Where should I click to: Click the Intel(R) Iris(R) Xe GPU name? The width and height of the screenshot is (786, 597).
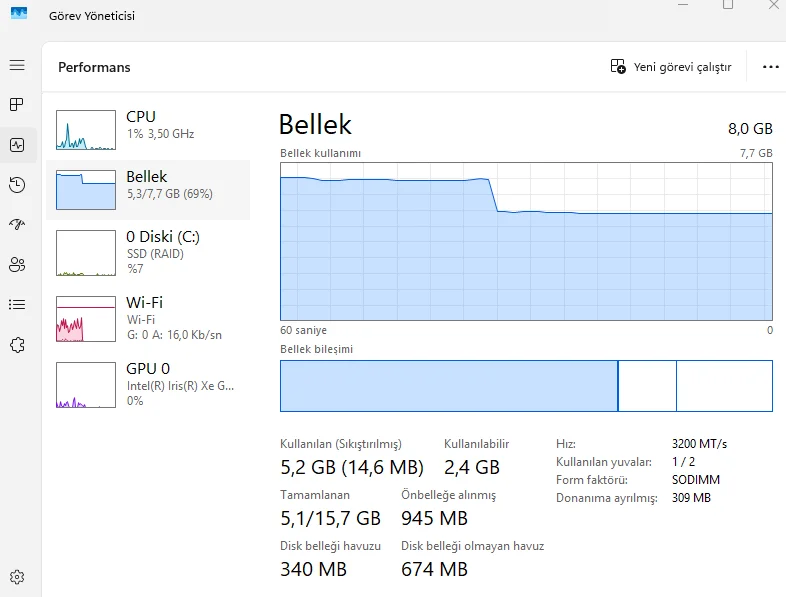coord(180,385)
